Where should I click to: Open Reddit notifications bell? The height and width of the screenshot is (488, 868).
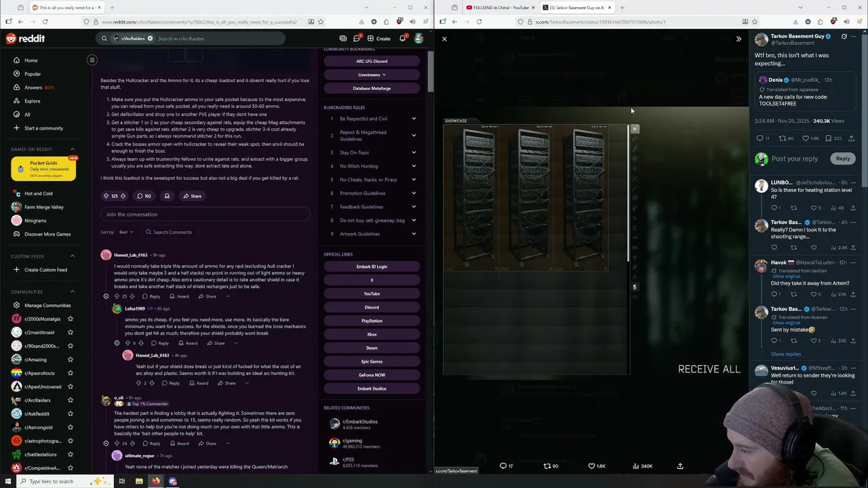[403, 39]
